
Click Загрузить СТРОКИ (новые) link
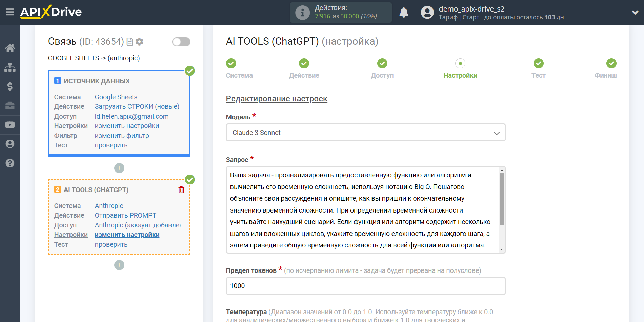tap(137, 106)
